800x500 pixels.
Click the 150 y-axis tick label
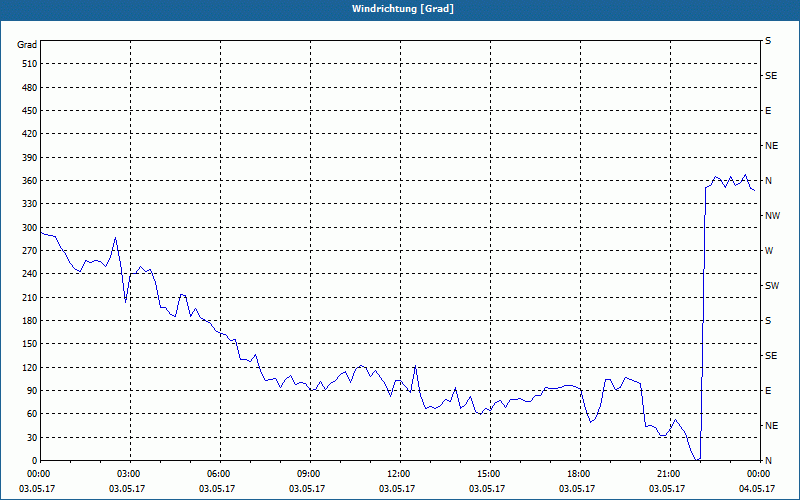point(30,344)
